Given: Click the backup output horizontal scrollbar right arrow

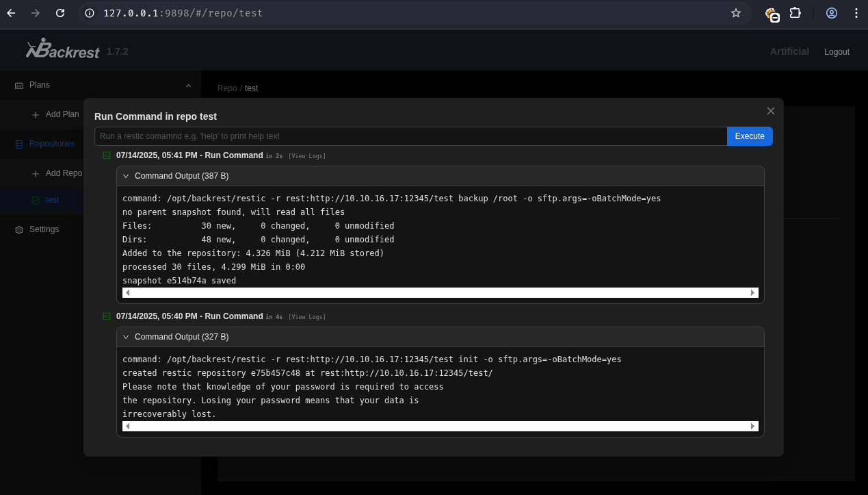Looking at the screenshot, I should [x=753, y=292].
